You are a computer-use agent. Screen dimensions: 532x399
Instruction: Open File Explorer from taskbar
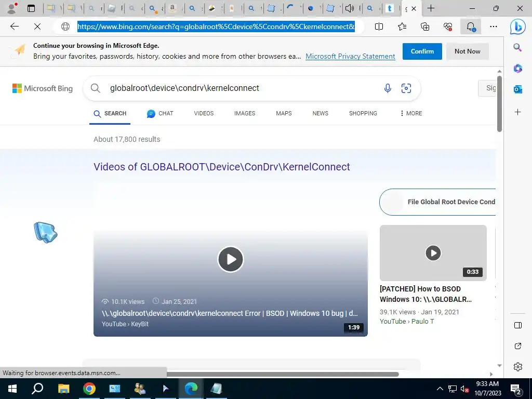[x=63, y=389]
